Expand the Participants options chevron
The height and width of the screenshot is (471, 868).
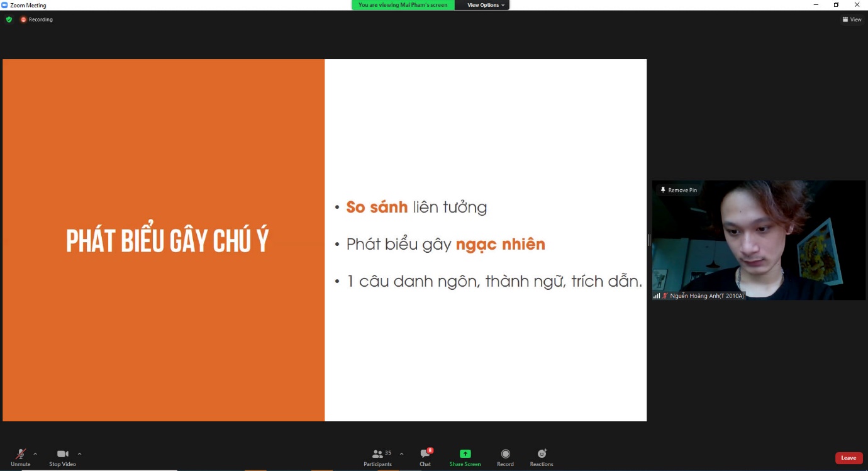(x=401, y=453)
